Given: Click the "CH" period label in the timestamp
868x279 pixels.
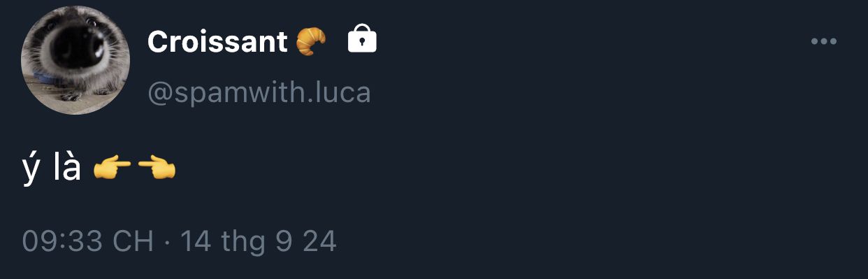Looking at the screenshot, I should [x=133, y=241].
